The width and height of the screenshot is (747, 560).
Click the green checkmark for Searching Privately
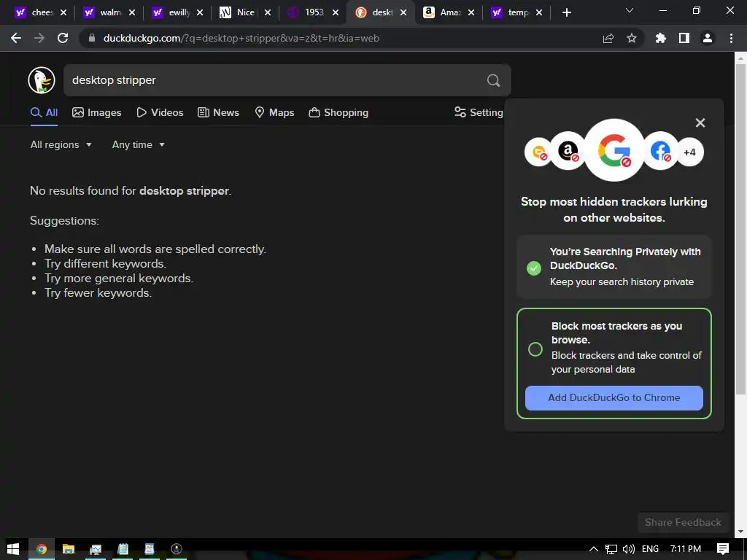tap(534, 268)
